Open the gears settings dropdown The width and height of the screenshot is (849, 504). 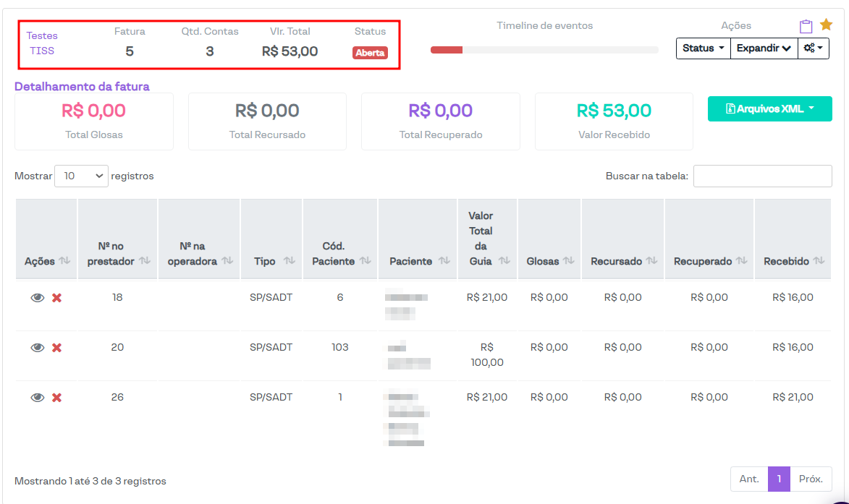tap(814, 48)
